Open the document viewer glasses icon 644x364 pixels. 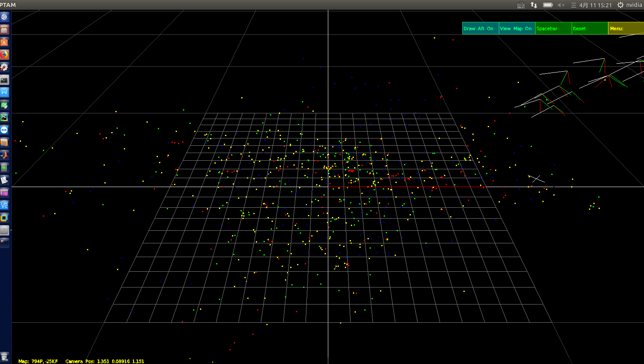click(x=4, y=180)
